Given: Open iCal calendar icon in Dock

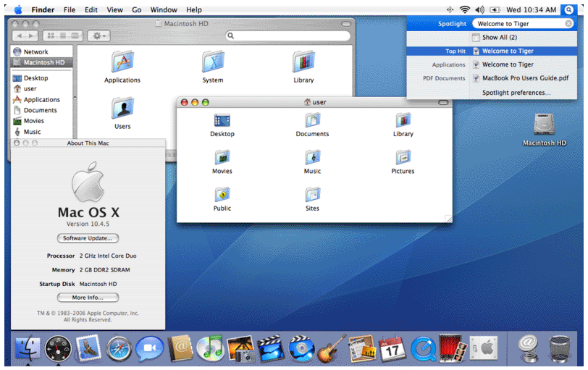Looking at the screenshot, I should [392, 349].
